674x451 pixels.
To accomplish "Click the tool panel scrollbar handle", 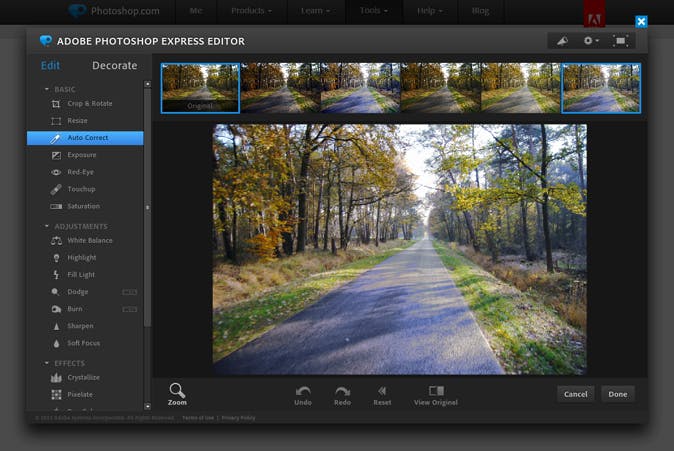I will pyautogui.click(x=147, y=207).
